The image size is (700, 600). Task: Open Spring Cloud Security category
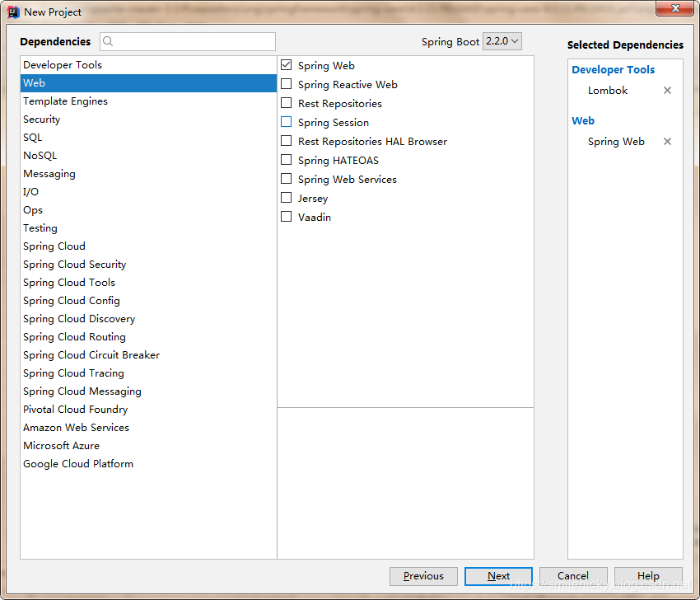pyautogui.click(x=148, y=265)
